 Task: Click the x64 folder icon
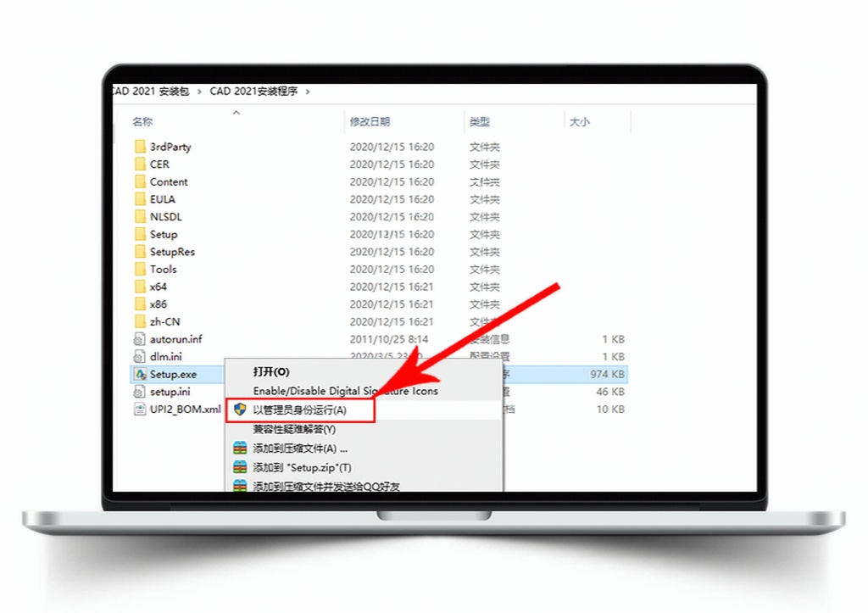tap(140, 287)
